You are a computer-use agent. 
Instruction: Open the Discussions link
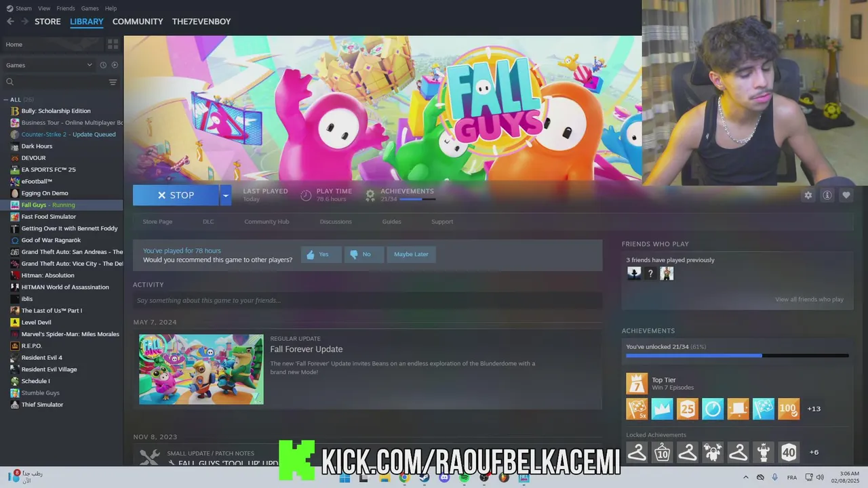coord(336,222)
